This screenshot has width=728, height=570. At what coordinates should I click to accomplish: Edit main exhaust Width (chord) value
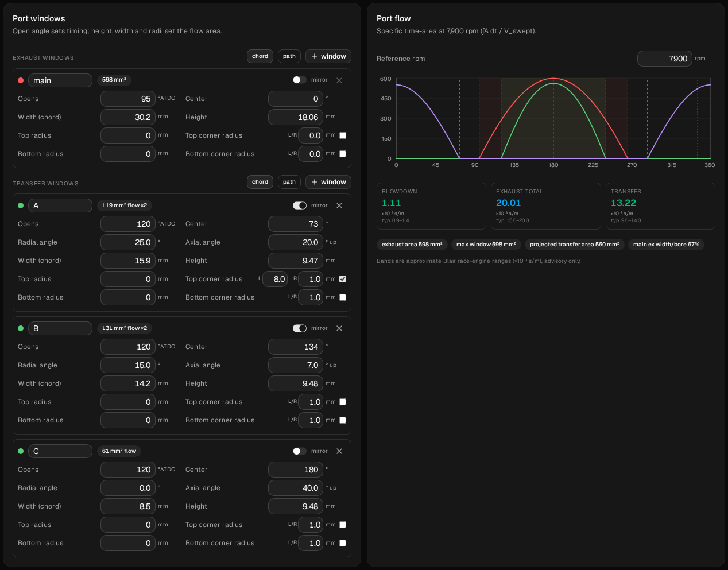pos(128,117)
